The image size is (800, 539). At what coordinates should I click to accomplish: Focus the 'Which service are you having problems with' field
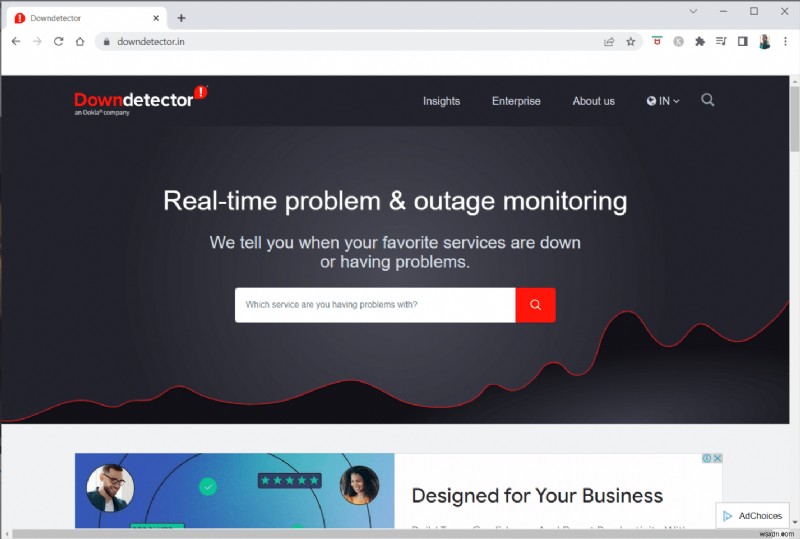coord(375,305)
